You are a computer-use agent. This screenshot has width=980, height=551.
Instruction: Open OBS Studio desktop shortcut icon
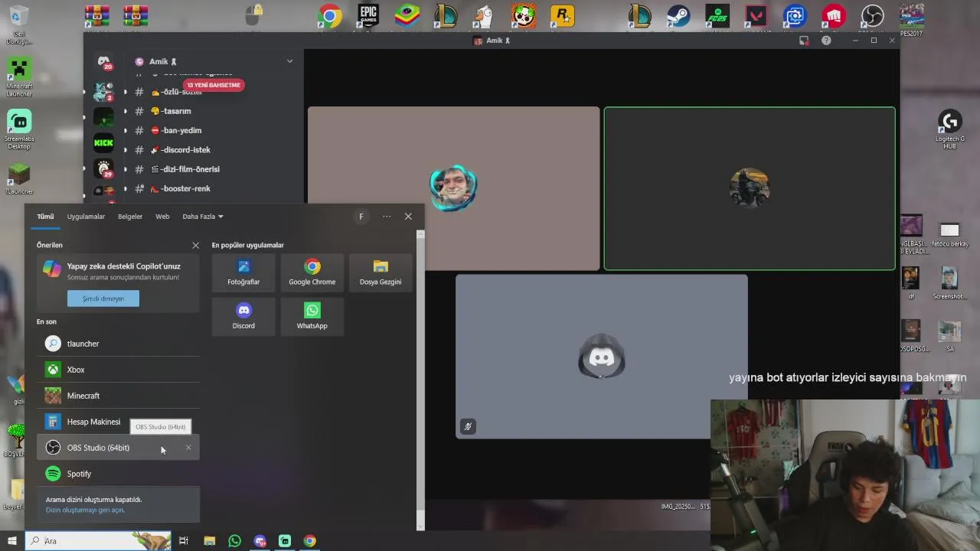tap(872, 17)
